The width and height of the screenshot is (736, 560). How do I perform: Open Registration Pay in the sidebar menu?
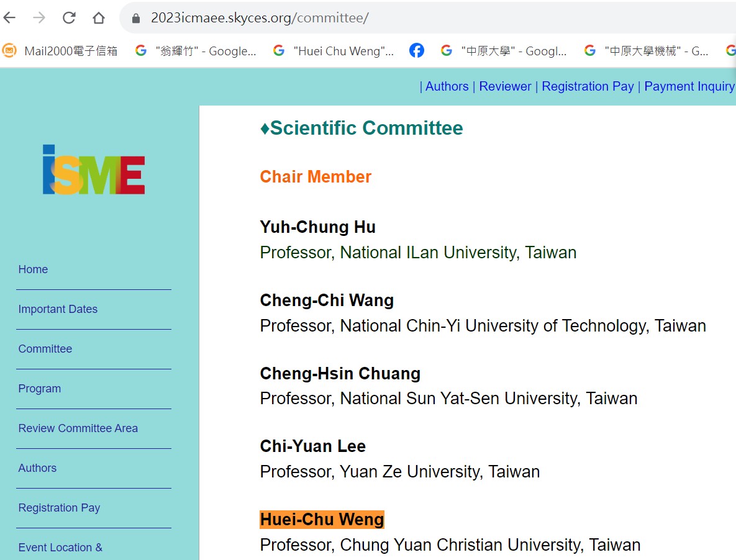tap(59, 508)
